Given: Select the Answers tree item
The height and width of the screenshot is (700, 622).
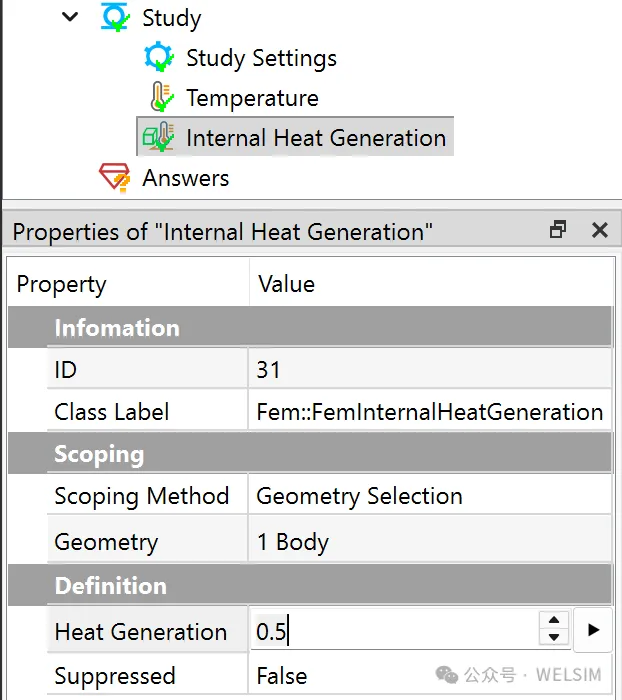Looking at the screenshot, I should tap(185, 178).
